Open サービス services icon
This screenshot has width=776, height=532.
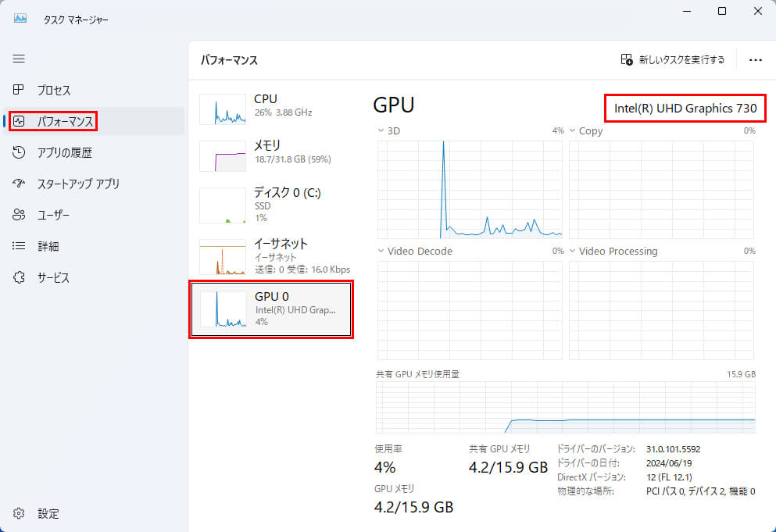(x=20, y=277)
